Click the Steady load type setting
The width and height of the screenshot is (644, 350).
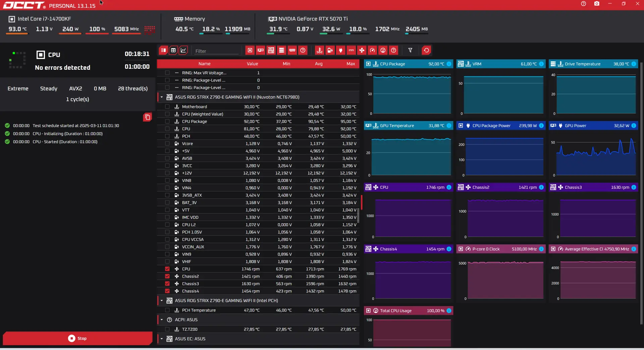tap(49, 89)
